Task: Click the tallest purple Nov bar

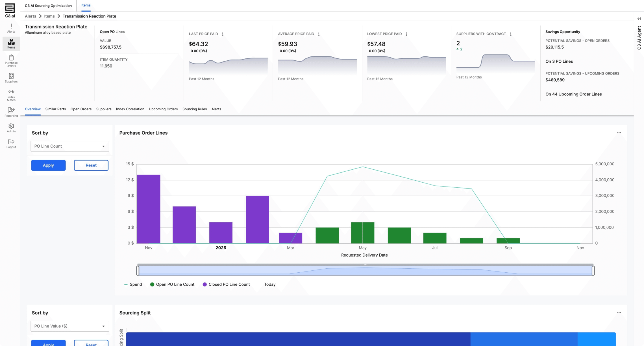Action: [149, 209]
